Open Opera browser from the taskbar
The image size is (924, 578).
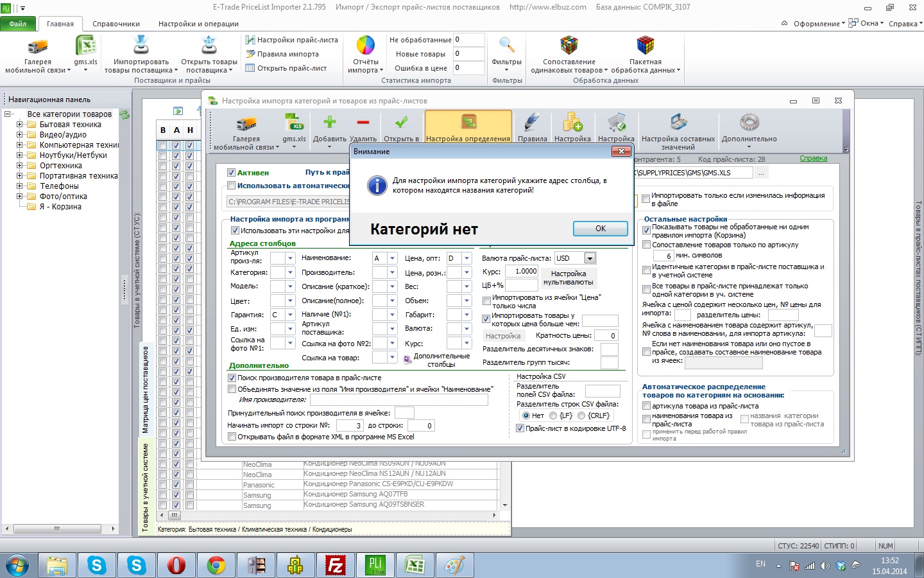(176, 565)
